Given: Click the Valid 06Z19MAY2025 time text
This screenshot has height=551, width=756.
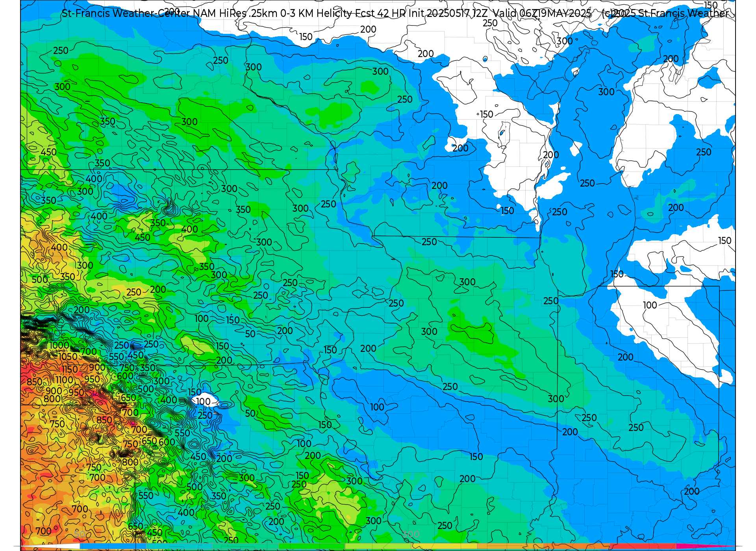Looking at the screenshot, I should point(542,13).
